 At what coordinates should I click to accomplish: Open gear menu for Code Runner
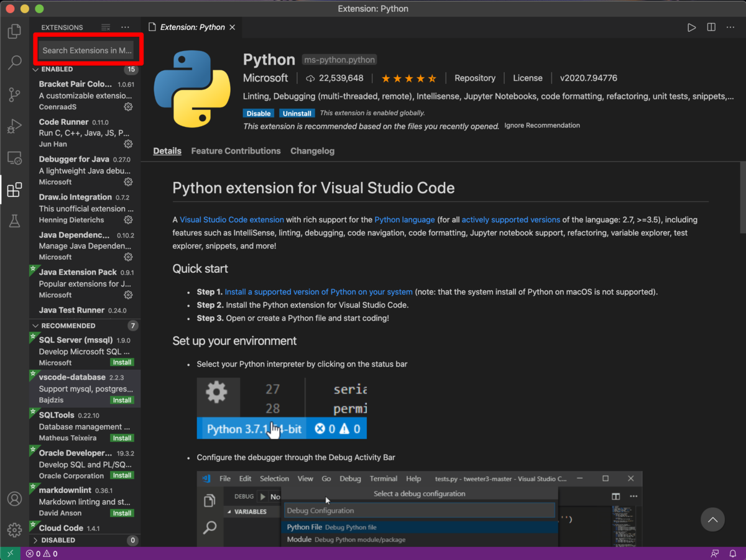click(x=128, y=144)
